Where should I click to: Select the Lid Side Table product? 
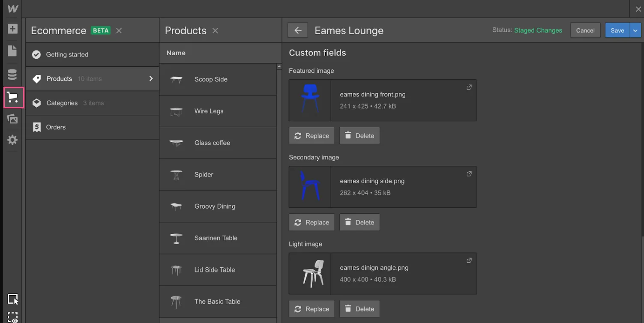pos(218,269)
